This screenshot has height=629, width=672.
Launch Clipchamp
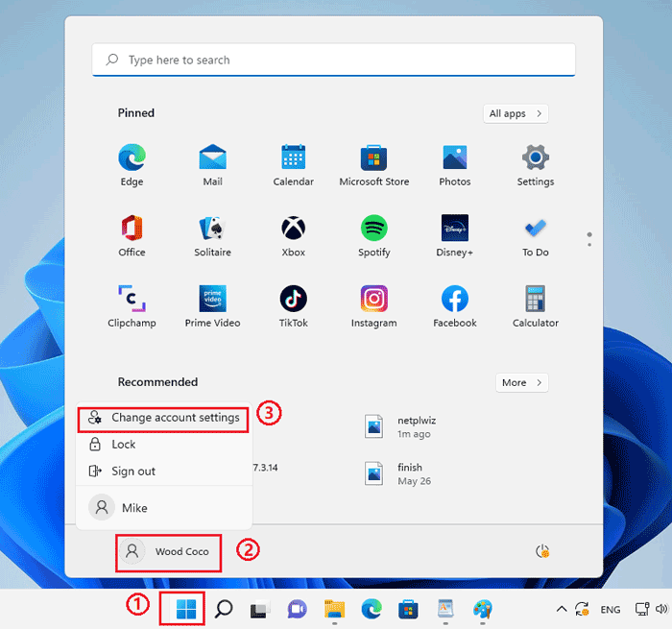coord(132,306)
